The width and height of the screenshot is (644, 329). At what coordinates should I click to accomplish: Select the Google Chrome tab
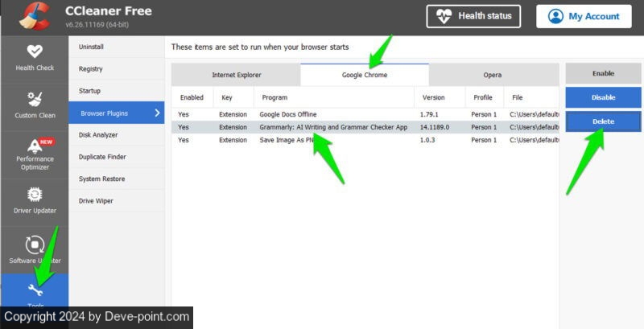[365, 75]
